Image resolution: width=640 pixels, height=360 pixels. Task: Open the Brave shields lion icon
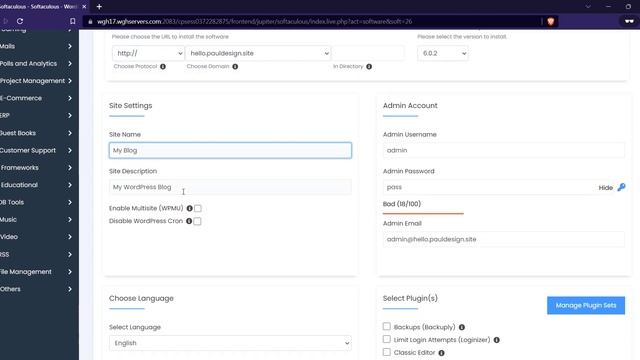click(551, 22)
